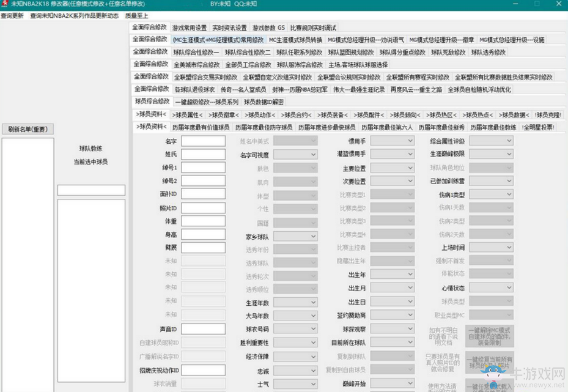Viewport: 568px width, 392px height.
Task: Open the 球队综合性修改一 tab
Action: click(196, 52)
